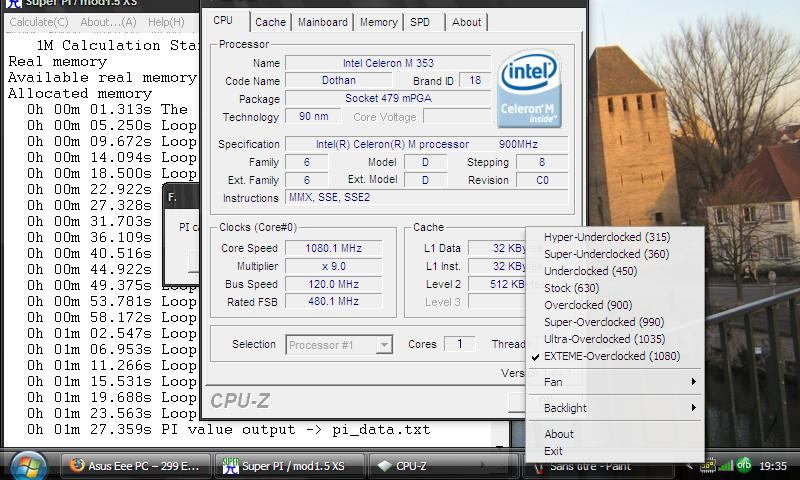Click the Super PI icon in the taskbar

coord(231,465)
